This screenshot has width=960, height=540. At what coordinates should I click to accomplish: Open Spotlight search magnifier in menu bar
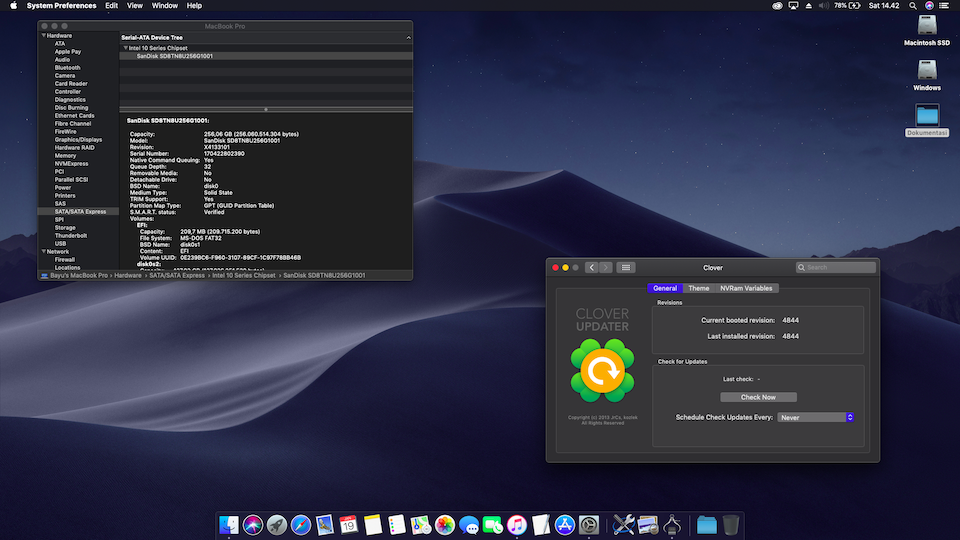[912, 6]
